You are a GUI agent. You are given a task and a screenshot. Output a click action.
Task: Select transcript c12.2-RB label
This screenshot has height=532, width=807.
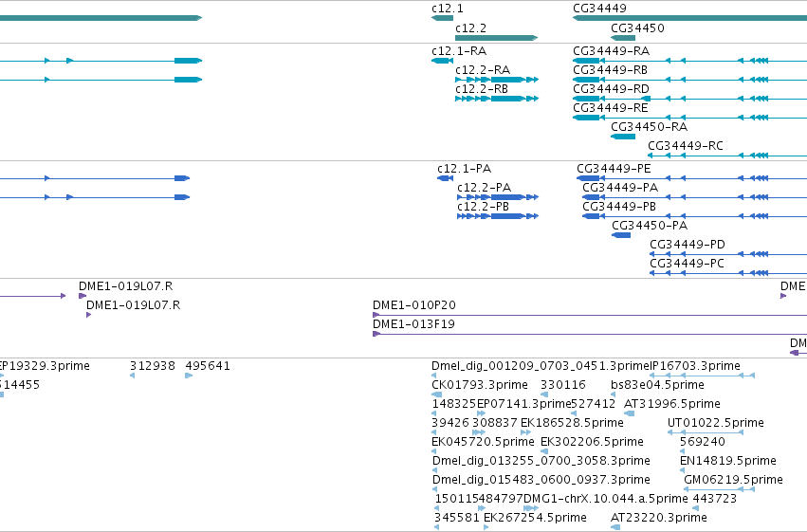(x=482, y=89)
